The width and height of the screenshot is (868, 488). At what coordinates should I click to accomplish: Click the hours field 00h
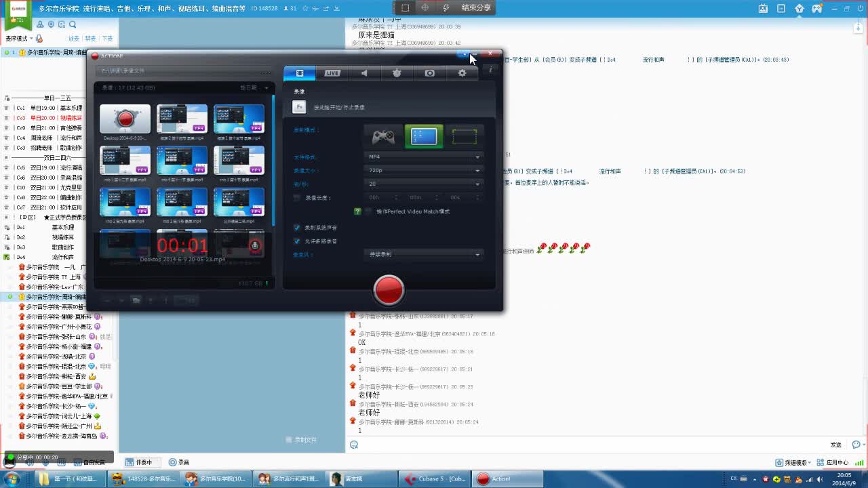[x=384, y=197]
